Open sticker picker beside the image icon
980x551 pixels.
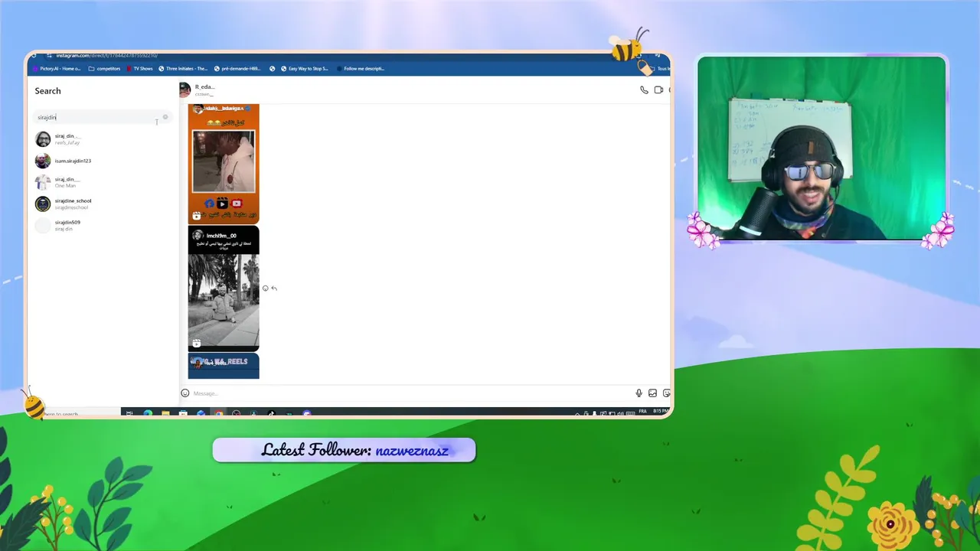coord(666,393)
